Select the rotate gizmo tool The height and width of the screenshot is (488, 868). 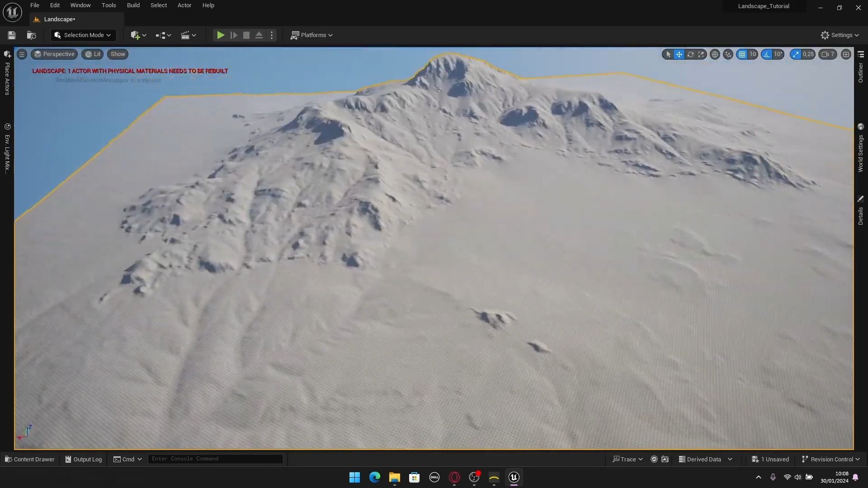(x=690, y=54)
